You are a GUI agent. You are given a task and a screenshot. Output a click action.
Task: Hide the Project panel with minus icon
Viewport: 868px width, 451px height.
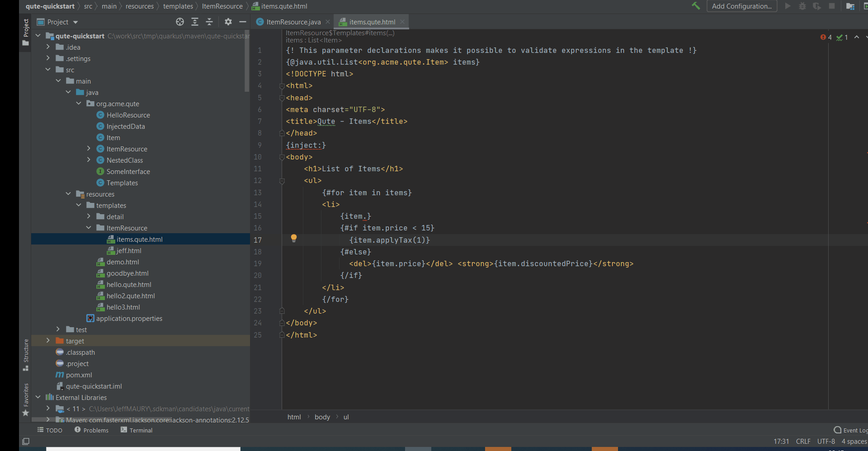[243, 22]
